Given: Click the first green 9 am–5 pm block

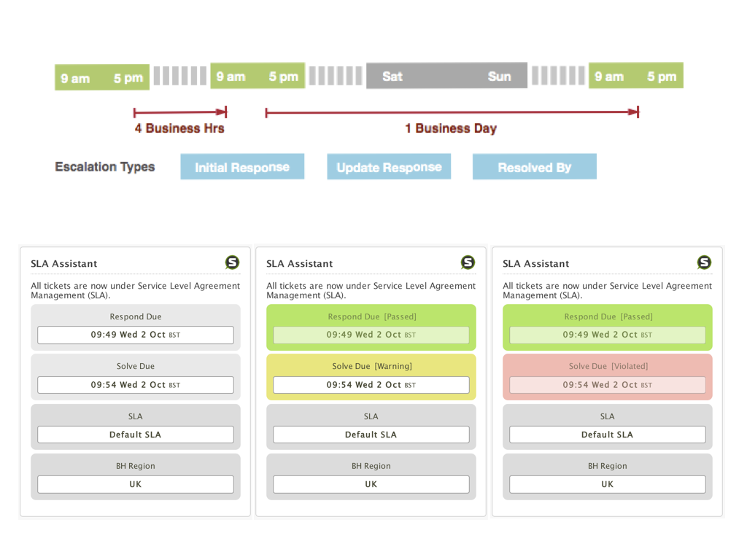Looking at the screenshot, I should (102, 77).
